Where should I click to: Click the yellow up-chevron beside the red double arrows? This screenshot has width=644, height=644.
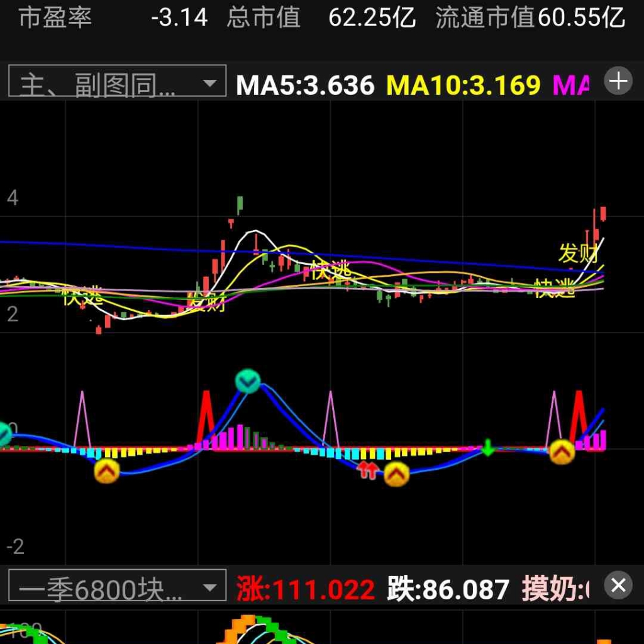click(396, 474)
